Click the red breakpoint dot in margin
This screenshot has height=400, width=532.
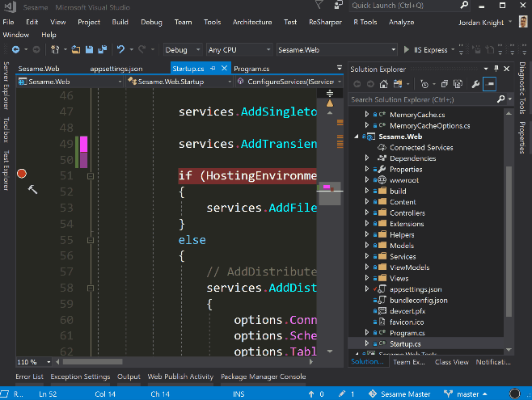point(22,174)
